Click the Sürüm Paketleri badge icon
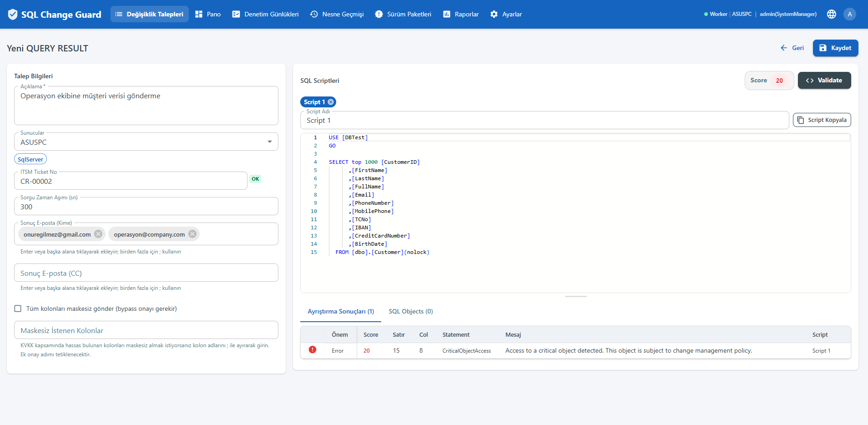Viewport: 868px width, 425px height. coord(379,14)
